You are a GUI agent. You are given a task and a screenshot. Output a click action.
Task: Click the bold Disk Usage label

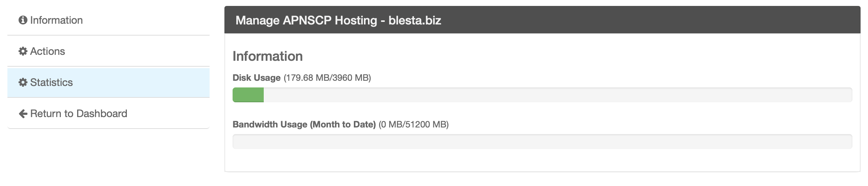point(256,78)
